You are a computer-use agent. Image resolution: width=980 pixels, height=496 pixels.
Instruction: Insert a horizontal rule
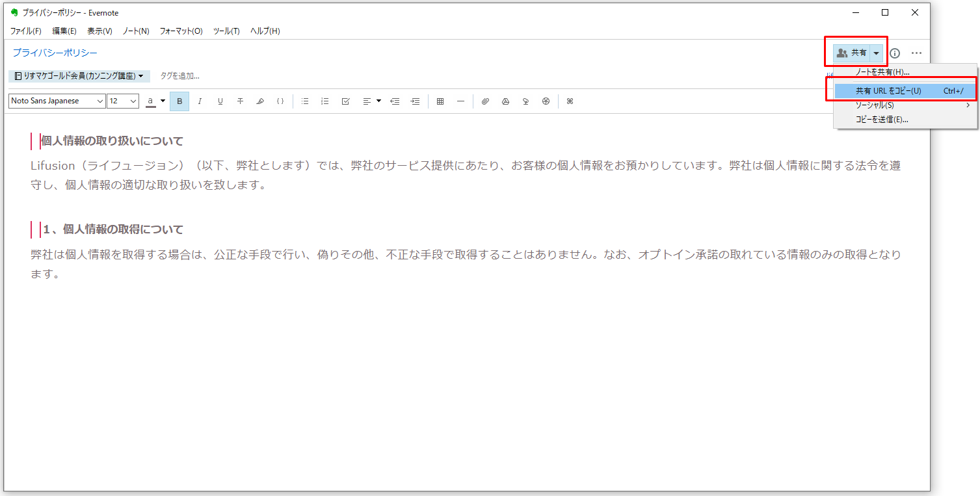(460, 101)
